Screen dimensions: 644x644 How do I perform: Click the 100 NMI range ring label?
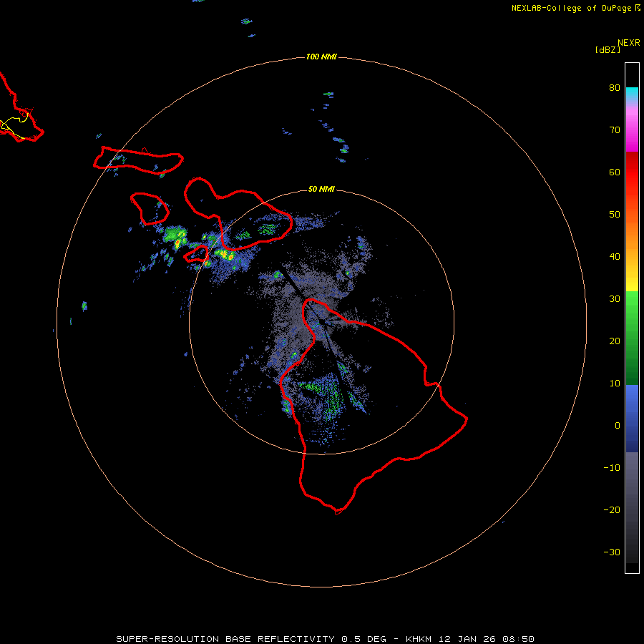[x=321, y=57]
